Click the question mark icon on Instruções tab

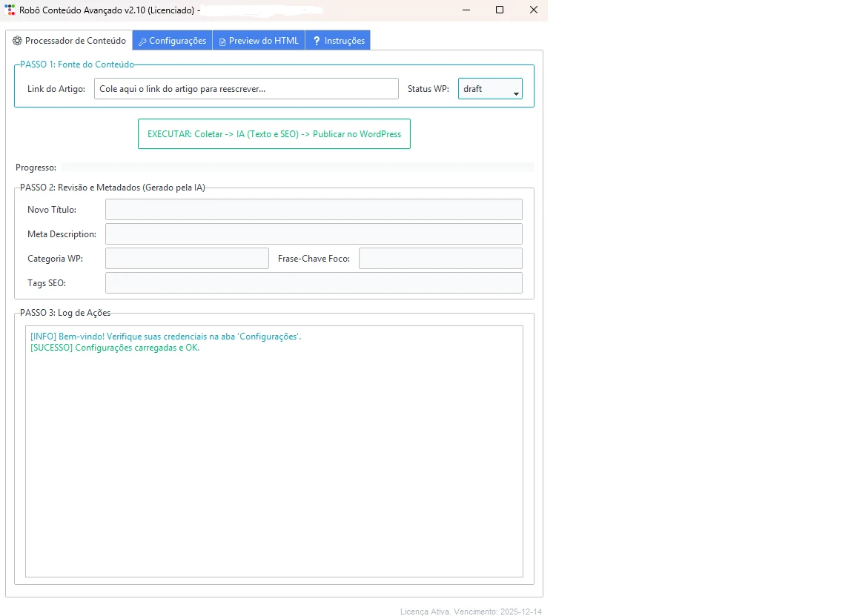click(316, 41)
